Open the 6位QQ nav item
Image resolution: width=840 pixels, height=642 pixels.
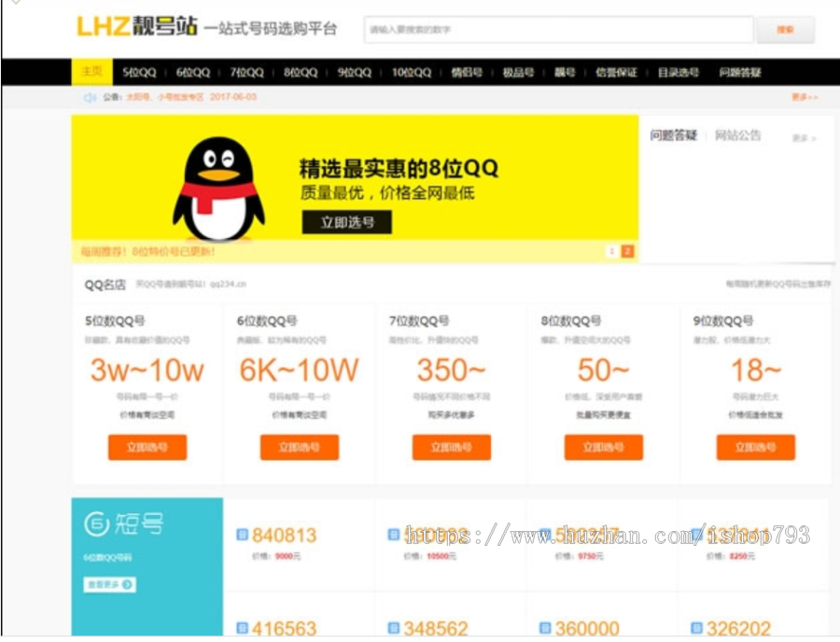click(193, 72)
